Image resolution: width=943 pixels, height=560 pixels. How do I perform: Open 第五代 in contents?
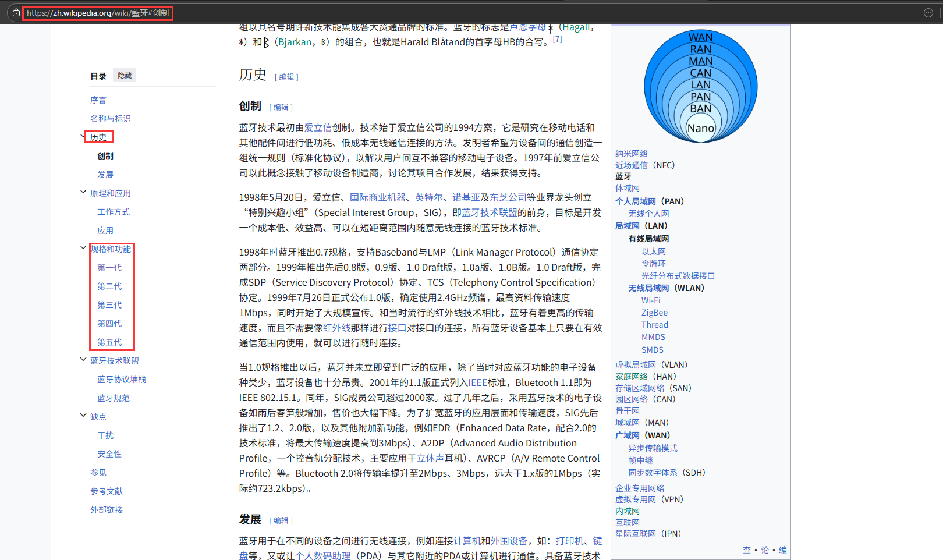(109, 342)
